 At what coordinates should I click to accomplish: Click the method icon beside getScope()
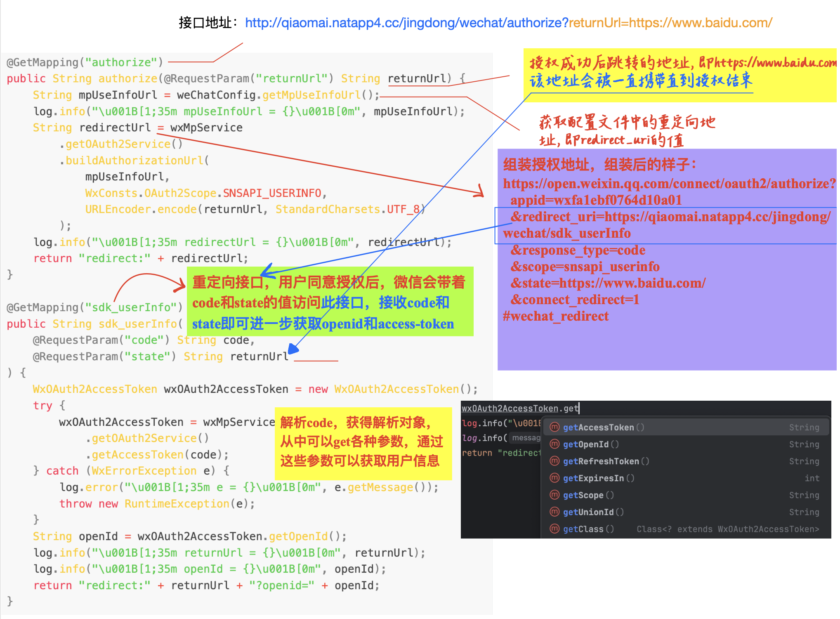(555, 495)
